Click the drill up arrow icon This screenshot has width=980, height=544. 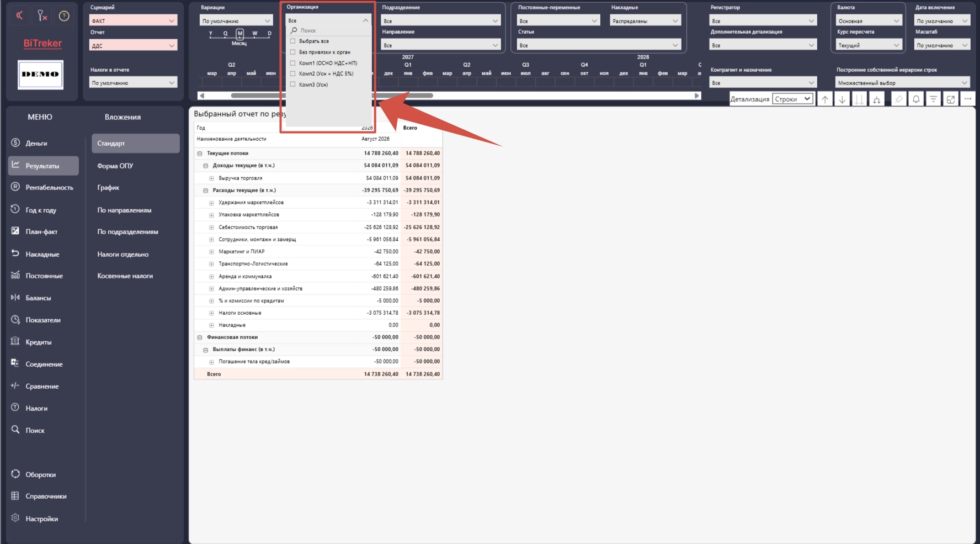[825, 99]
